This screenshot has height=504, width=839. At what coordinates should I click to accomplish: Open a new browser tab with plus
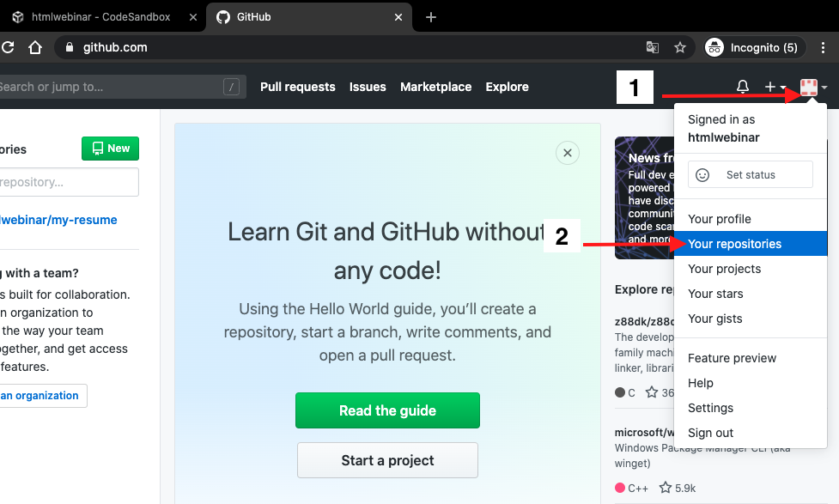click(x=431, y=17)
